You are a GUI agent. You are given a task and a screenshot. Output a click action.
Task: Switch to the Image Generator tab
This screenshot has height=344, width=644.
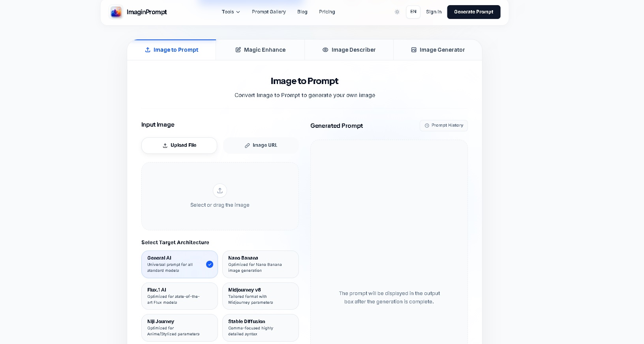point(437,50)
